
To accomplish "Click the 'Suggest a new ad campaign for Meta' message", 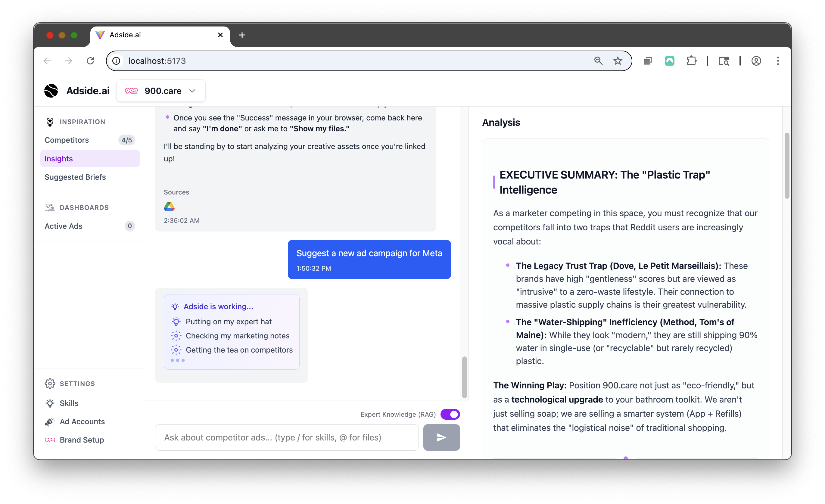I will [369, 259].
